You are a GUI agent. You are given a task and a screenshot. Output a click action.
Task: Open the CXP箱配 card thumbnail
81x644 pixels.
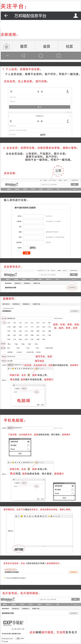[x=13, y=623]
